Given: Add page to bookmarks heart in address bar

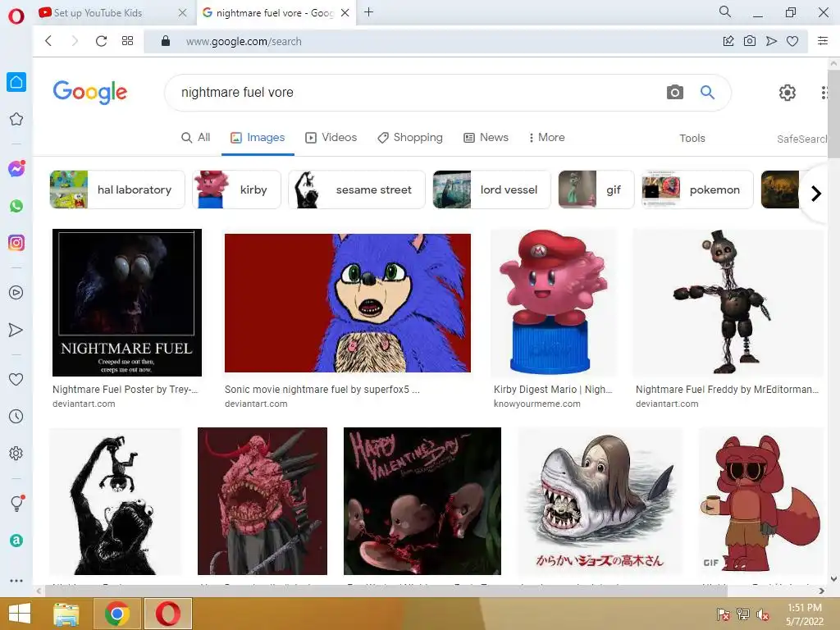Looking at the screenshot, I should pos(792,41).
